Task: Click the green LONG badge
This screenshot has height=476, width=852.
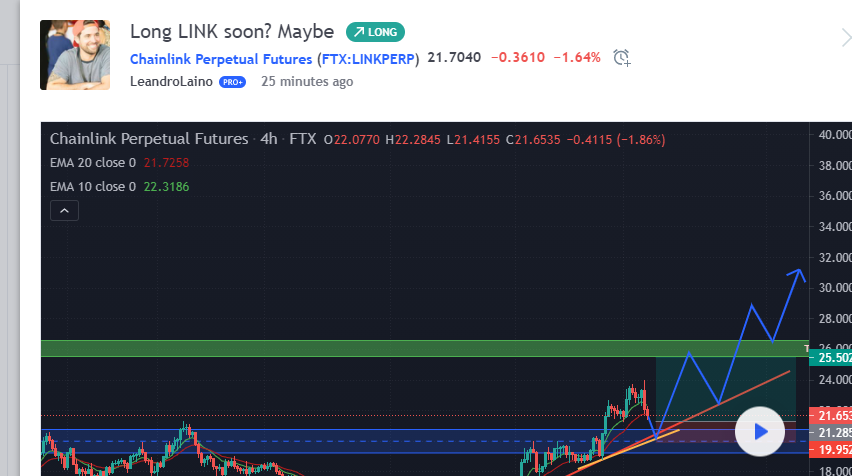Action: click(x=375, y=32)
